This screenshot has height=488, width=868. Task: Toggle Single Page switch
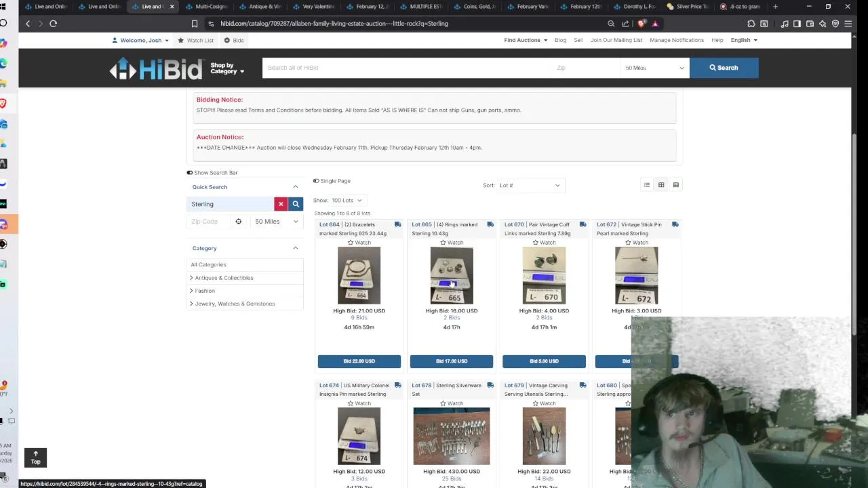tap(316, 181)
